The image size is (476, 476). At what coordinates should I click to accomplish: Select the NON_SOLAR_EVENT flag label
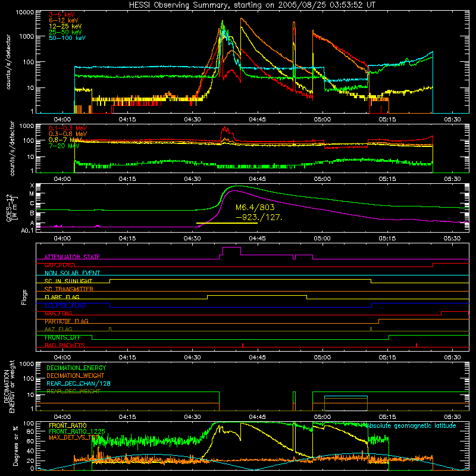pos(72,273)
